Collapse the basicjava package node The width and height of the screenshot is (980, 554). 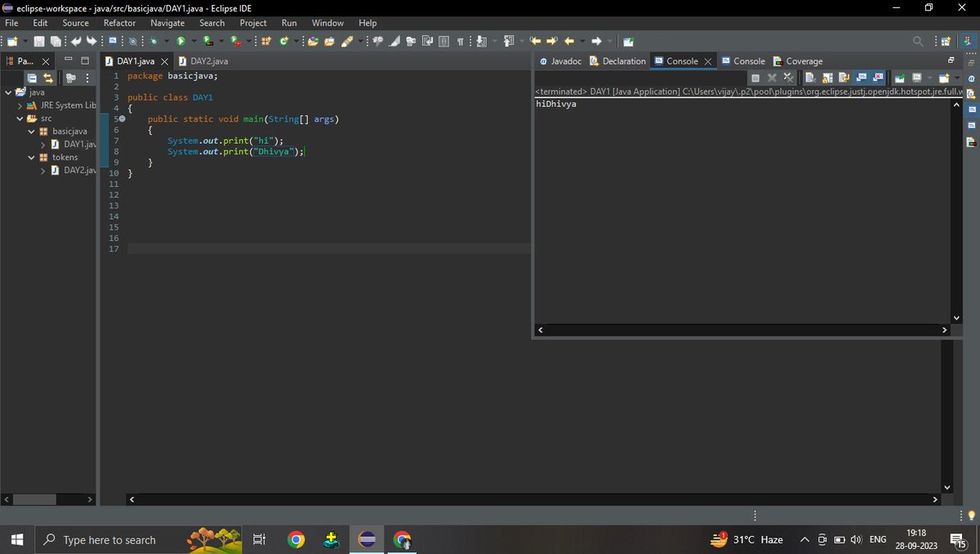[x=32, y=131]
